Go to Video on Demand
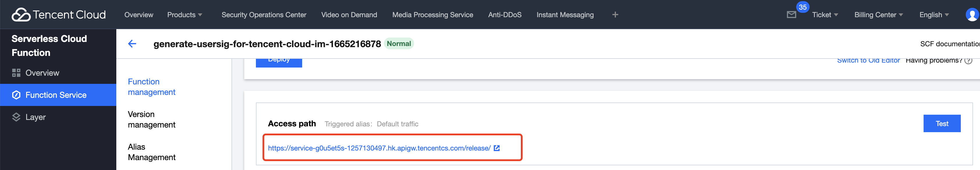This screenshot has height=170, width=980. tap(349, 15)
